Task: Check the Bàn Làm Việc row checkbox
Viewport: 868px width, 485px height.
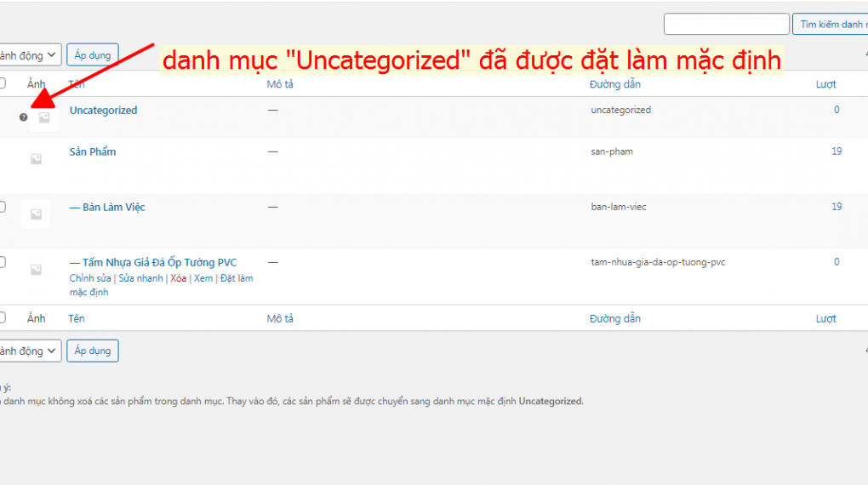Action: (3, 207)
